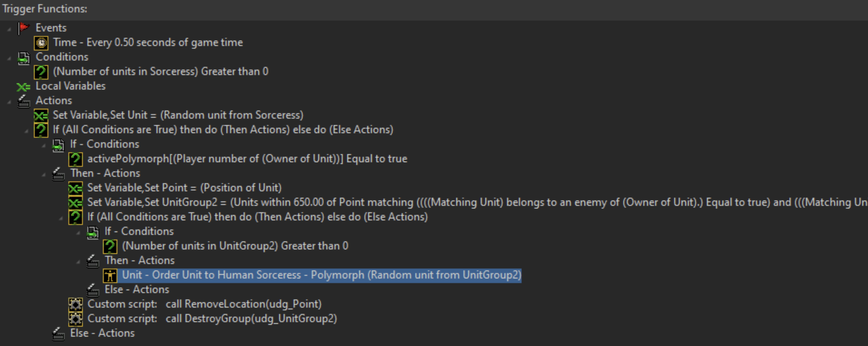Click the unit icon beside the Polymorph order action
This screenshot has width=868, height=346.
coord(110,275)
